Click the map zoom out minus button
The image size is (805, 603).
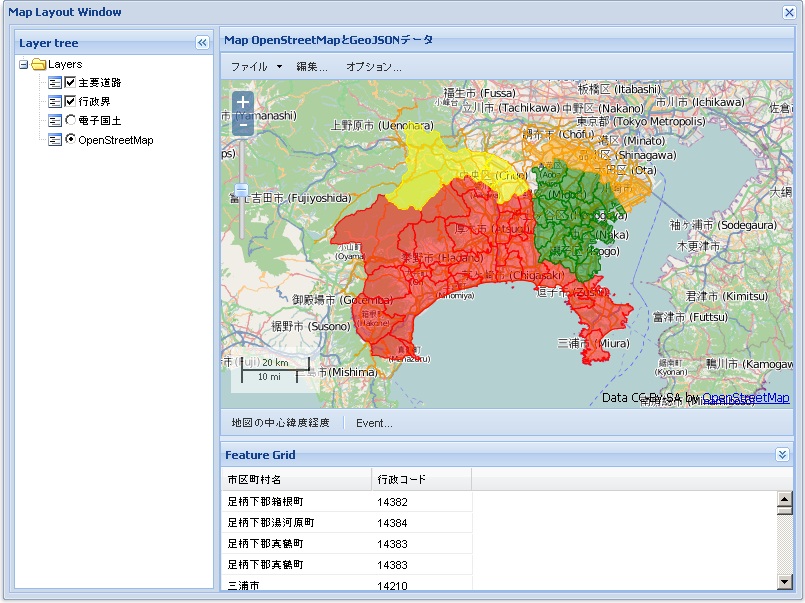click(x=243, y=125)
